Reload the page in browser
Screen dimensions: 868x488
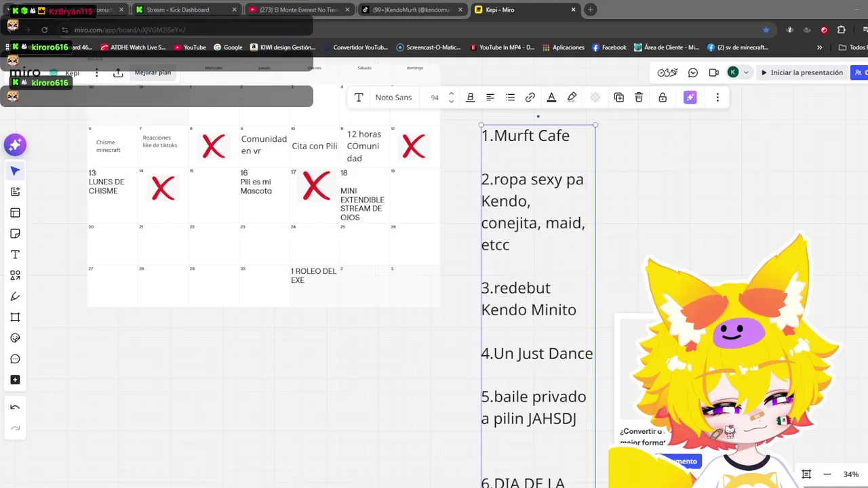(45, 30)
